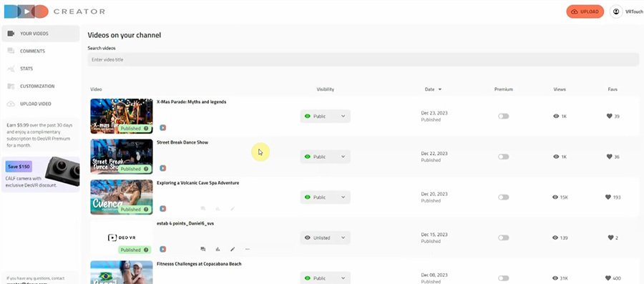The height and width of the screenshot is (284, 644).
Task: Click DeoVR play icon under X-Mas Parade
Action: coord(163,127)
